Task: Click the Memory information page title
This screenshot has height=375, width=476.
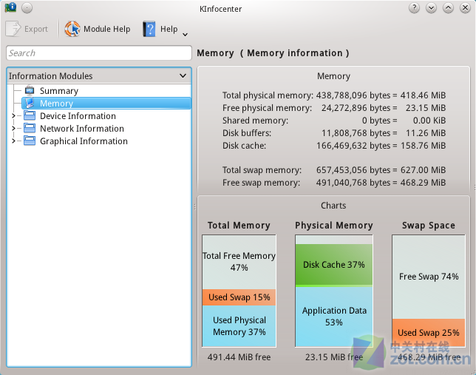Action: [x=273, y=53]
